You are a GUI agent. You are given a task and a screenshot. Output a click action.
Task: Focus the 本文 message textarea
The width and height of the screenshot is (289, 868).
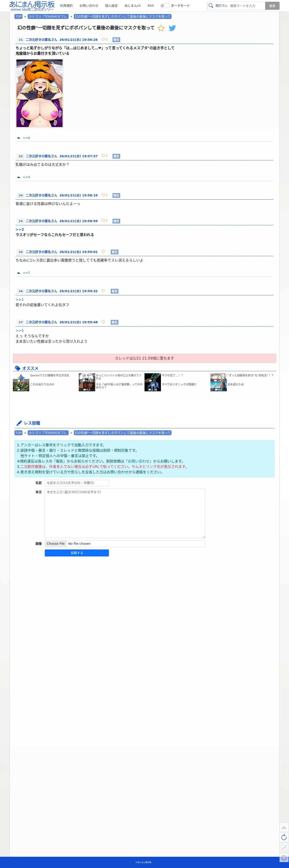point(125,513)
